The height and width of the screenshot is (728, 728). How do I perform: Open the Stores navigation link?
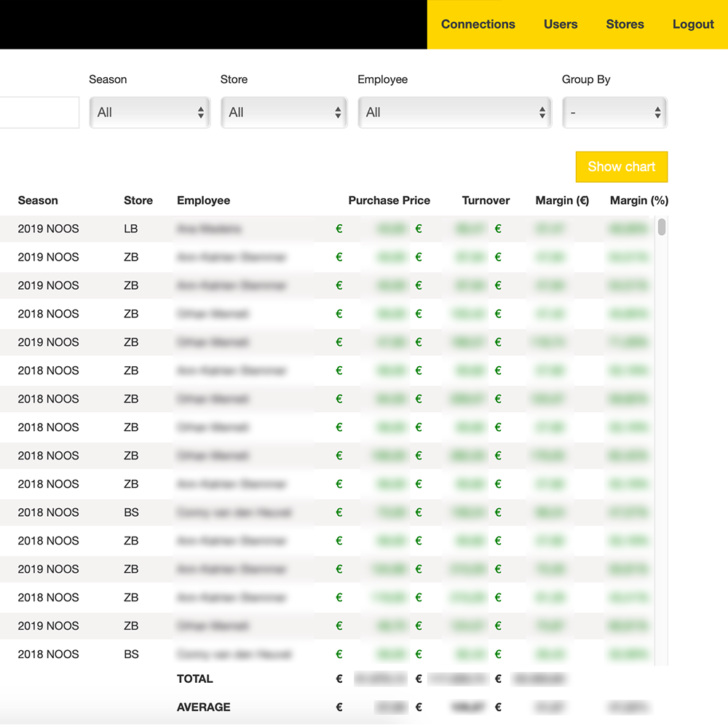click(x=625, y=24)
